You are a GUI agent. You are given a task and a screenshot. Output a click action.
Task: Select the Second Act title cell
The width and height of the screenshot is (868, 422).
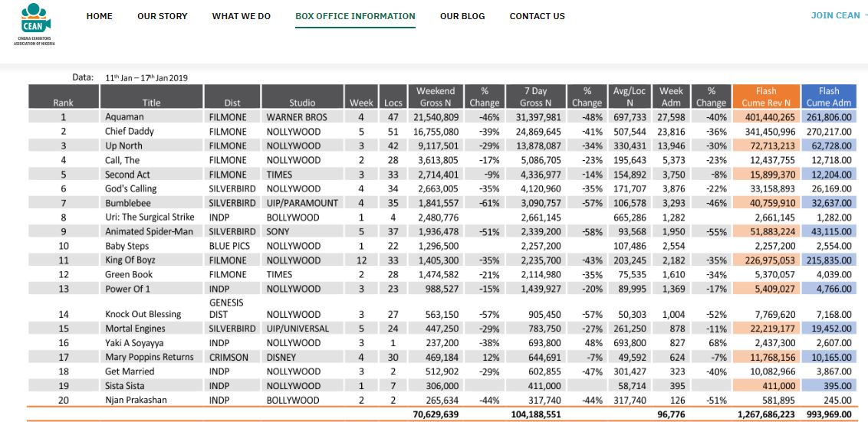[x=127, y=174]
